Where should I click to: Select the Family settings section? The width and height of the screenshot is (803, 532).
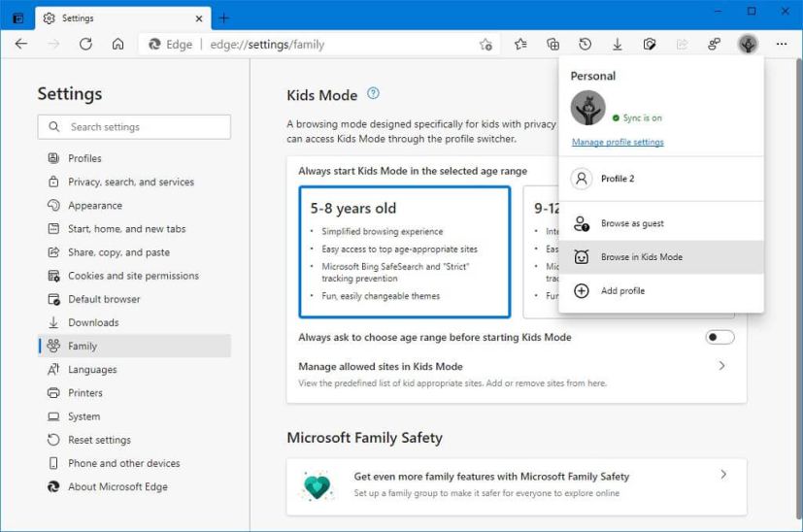pos(134,347)
